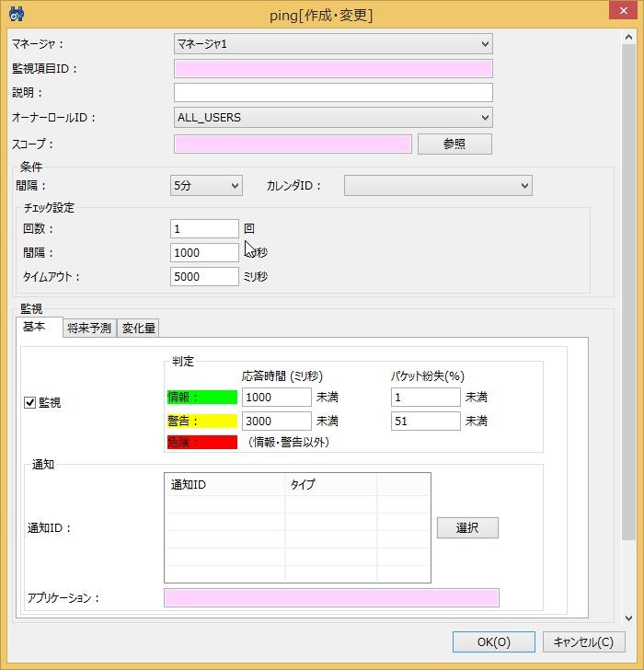This screenshot has width=644, height=670.
Task: Click into the 説明 text field
Action: click(x=333, y=93)
